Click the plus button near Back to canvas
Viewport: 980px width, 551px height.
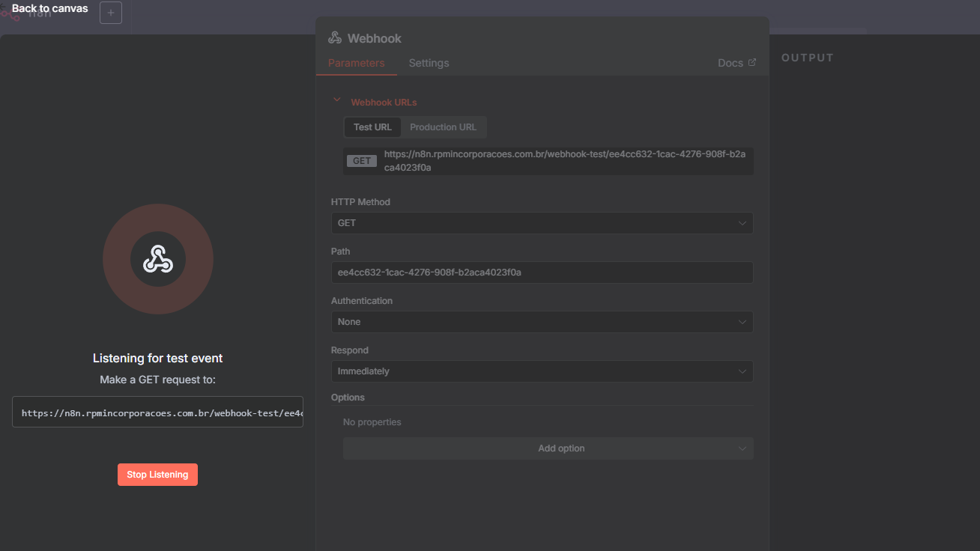pyautogui.click(x=111, y=13)
